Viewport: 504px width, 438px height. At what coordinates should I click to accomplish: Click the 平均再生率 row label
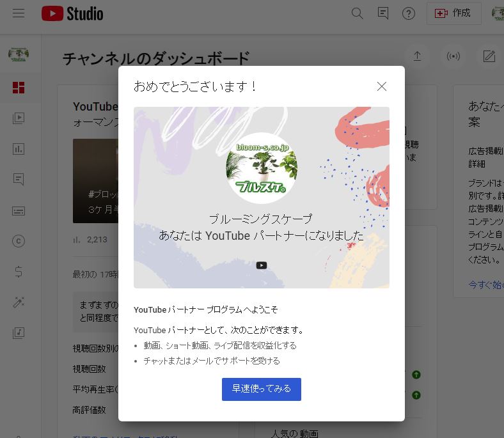(95, 389)
